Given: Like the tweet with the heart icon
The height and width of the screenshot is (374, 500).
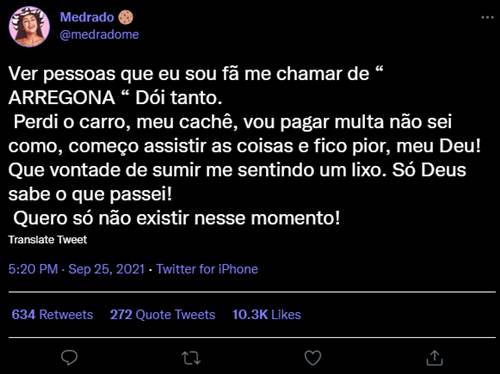Looking at the screenshot, I should coord(313,358).
